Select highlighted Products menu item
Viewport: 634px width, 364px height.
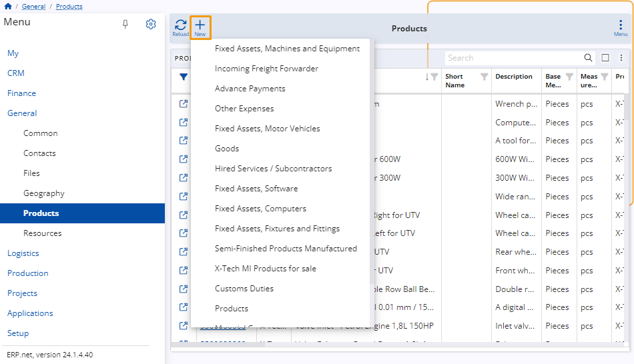tap(83, 213)
